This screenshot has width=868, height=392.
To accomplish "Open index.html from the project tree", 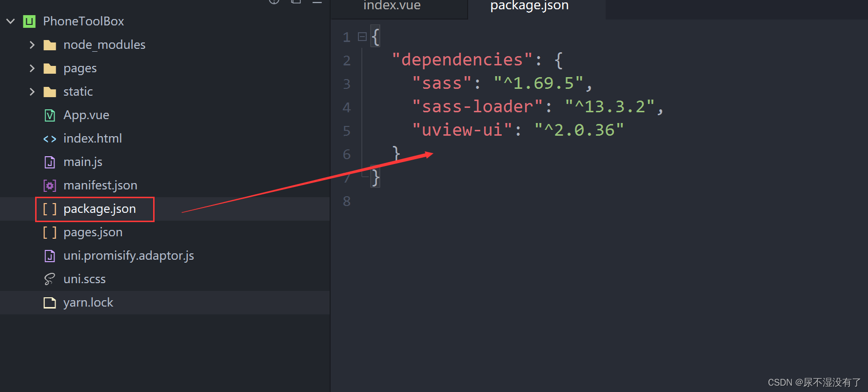I will tap(93, 139).
